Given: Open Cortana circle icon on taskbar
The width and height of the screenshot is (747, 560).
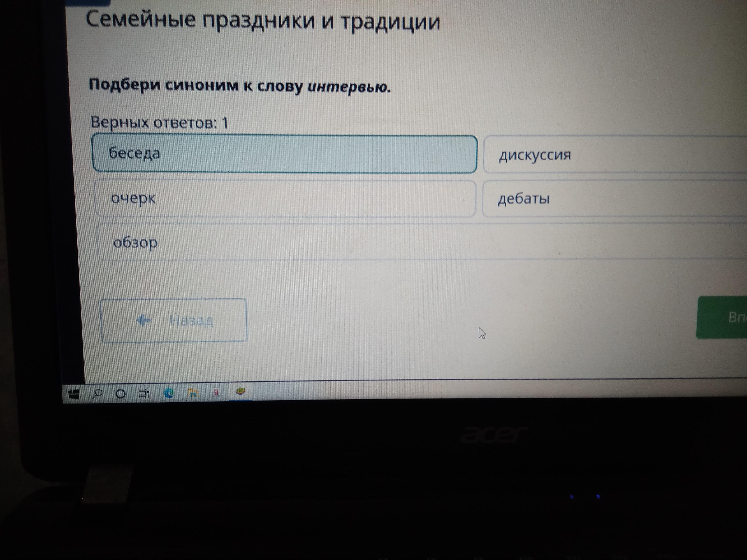Looking at the screenshot, I should pos(120,394).
